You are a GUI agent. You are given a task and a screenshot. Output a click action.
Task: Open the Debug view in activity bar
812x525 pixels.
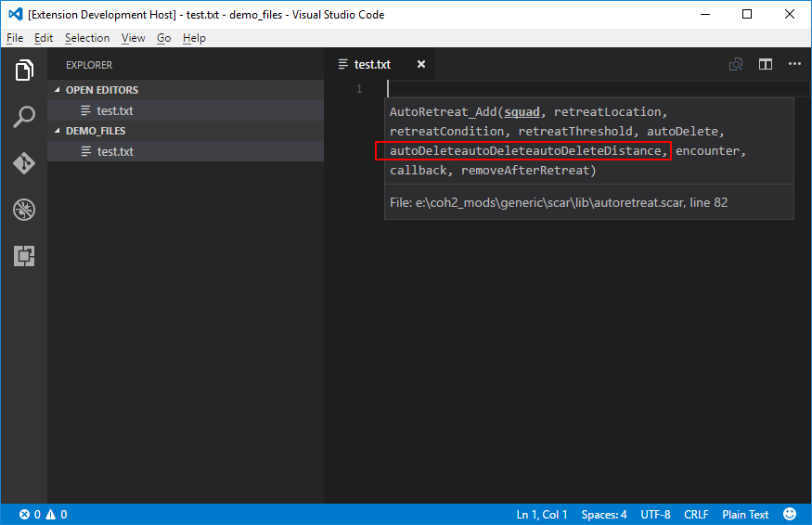pos(24,210)
